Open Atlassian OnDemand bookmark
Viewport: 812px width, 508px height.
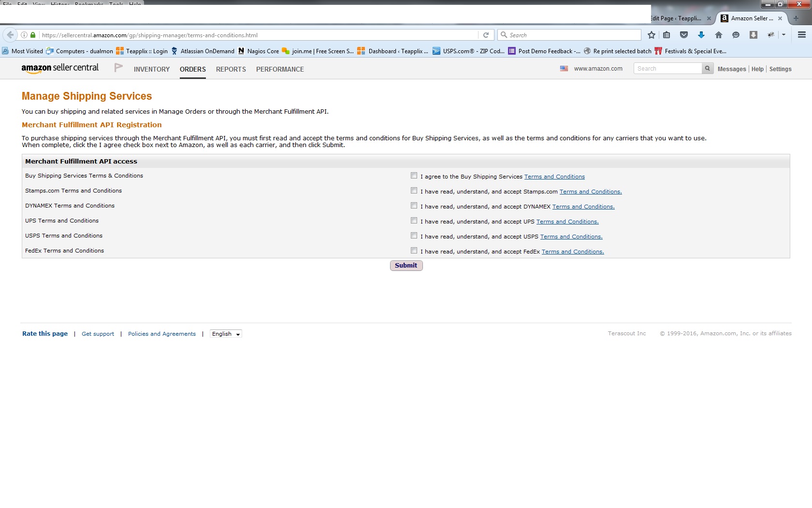203,51
